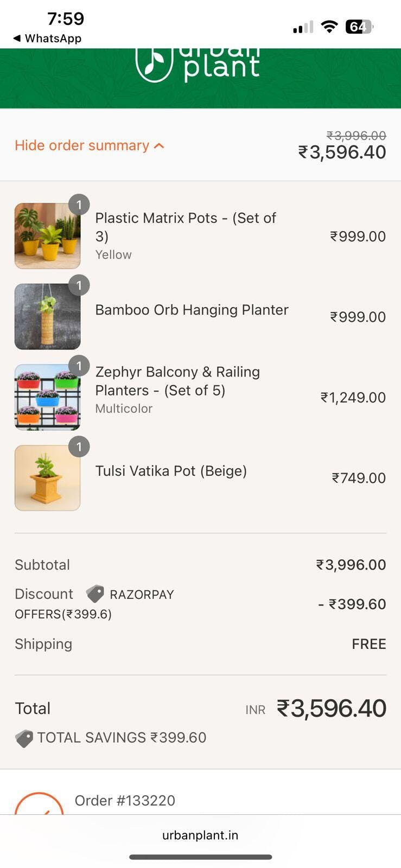Tap the urbanplant.in address bar
Image resolution: width=401 pixels, height=868 pixels.
click(x=200, y=835)
